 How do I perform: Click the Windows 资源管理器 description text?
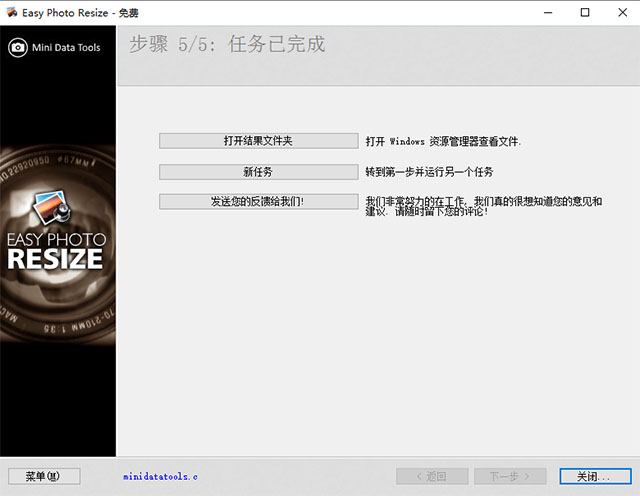click(443, 142)
